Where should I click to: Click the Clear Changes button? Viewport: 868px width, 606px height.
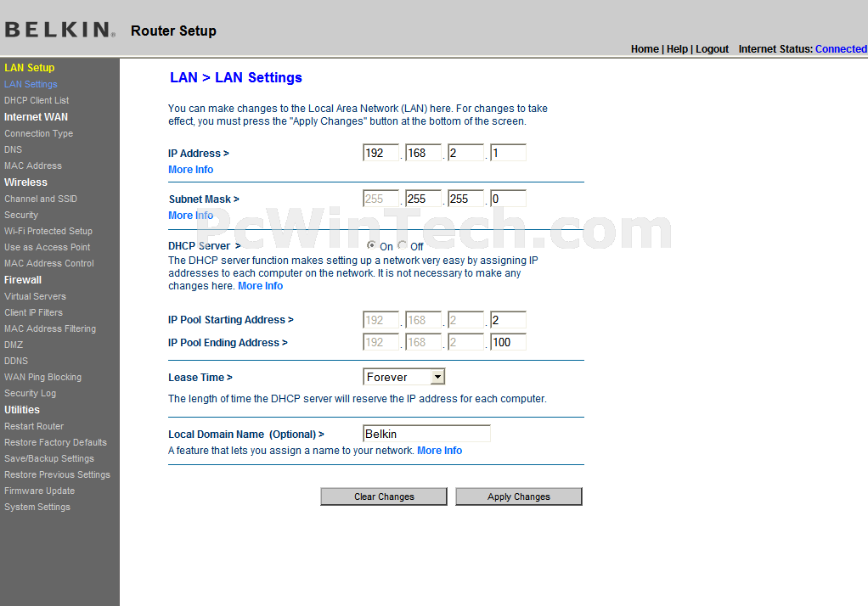[x=384, y=497]
